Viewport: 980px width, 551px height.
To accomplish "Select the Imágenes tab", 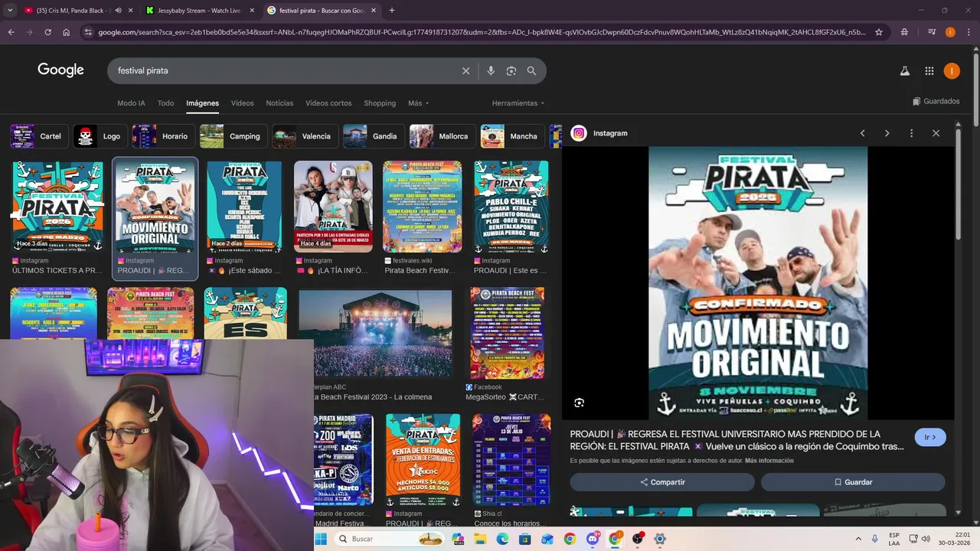I will pos(202,103).
